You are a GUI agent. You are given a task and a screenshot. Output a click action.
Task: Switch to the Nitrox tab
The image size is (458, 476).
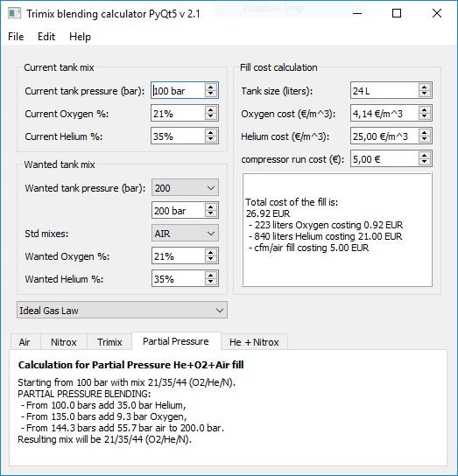coord(64,342)
